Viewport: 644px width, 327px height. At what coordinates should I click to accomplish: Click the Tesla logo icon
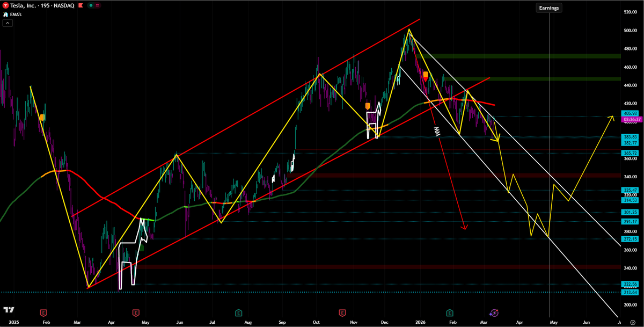coord(5,5)
